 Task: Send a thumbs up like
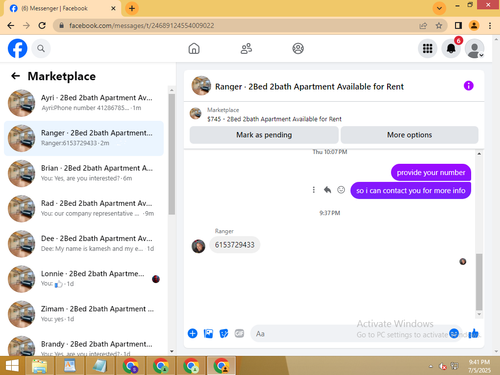473,333
